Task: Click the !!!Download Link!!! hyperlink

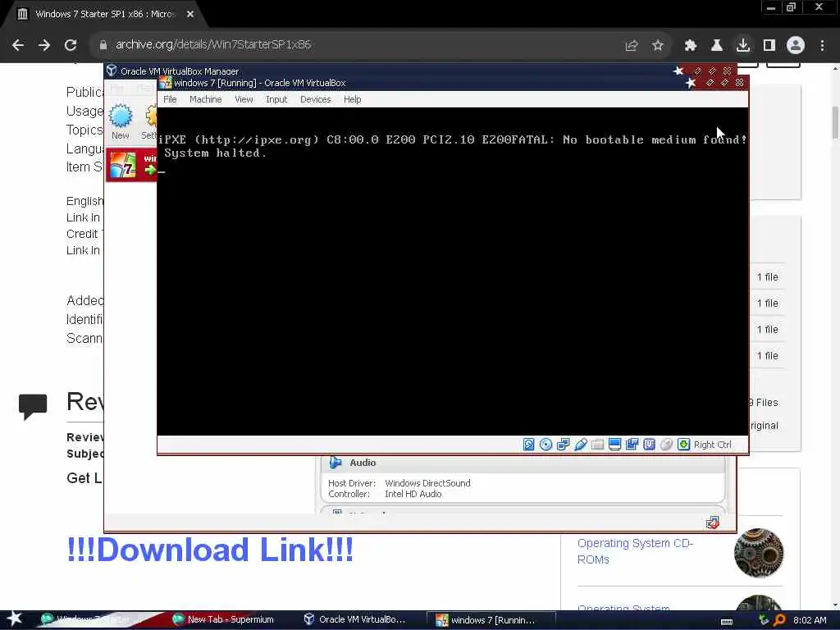Action: coord(209,550)
